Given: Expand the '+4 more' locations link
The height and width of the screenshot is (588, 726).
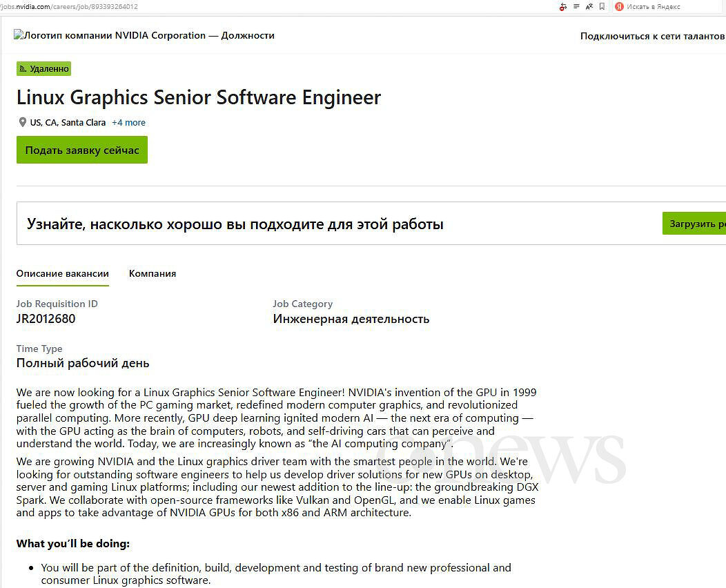Looking at the screenshot, I should tap(128, 122).
